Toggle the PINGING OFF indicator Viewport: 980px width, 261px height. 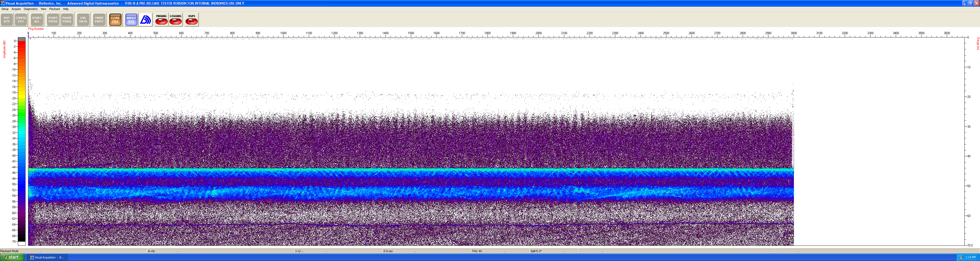(161, 19)
